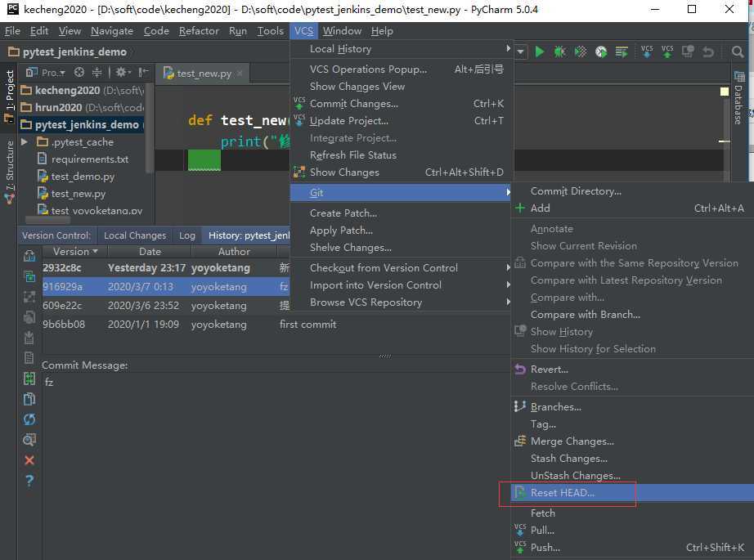
Task: Click Push... in Git submenu
Action: (x=632, y=548)
